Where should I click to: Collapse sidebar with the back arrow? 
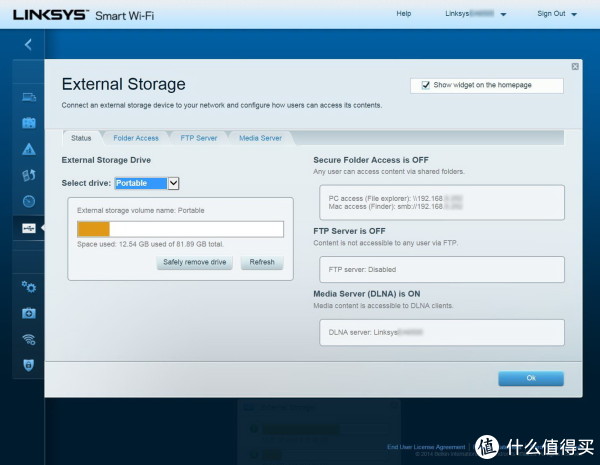[x=28, y=45]
